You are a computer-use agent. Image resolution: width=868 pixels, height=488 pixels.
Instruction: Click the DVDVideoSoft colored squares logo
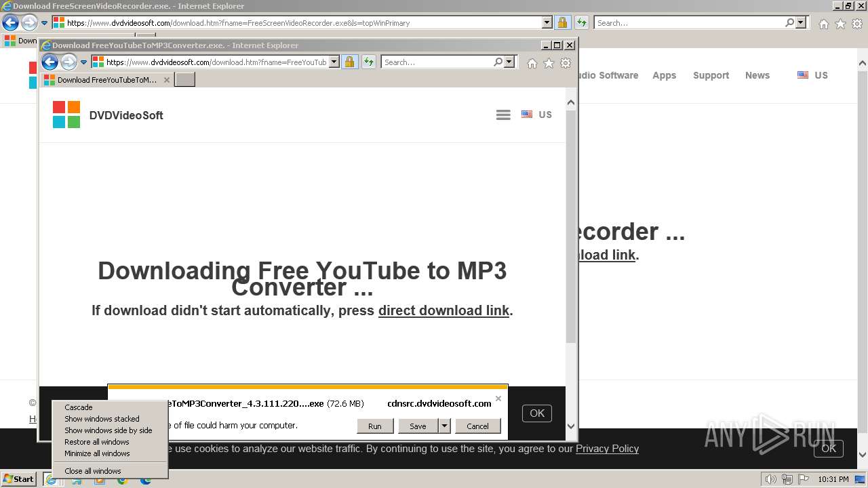click(66, 115)
